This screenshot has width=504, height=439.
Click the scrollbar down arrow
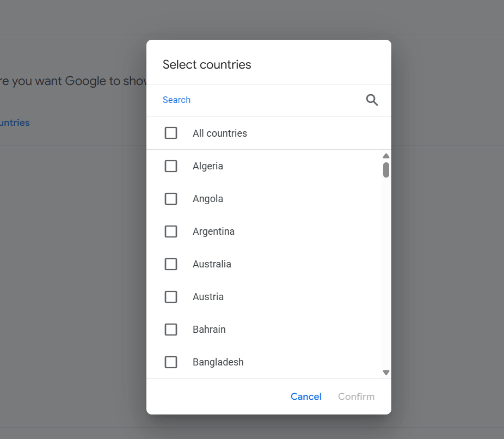point(386,373)
